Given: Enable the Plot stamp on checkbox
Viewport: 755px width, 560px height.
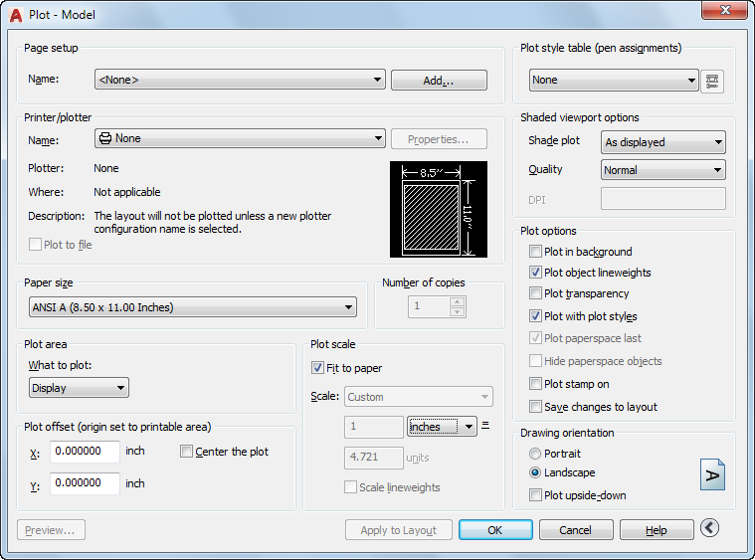Looking at the screenshot, I should pyautogui.click(x=536, y=384).
